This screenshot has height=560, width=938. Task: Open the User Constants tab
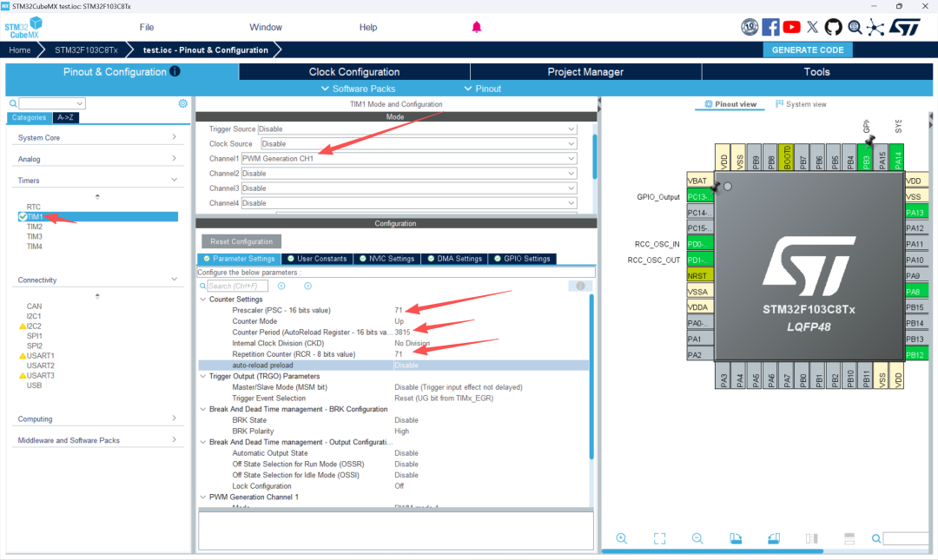(316, 259)
